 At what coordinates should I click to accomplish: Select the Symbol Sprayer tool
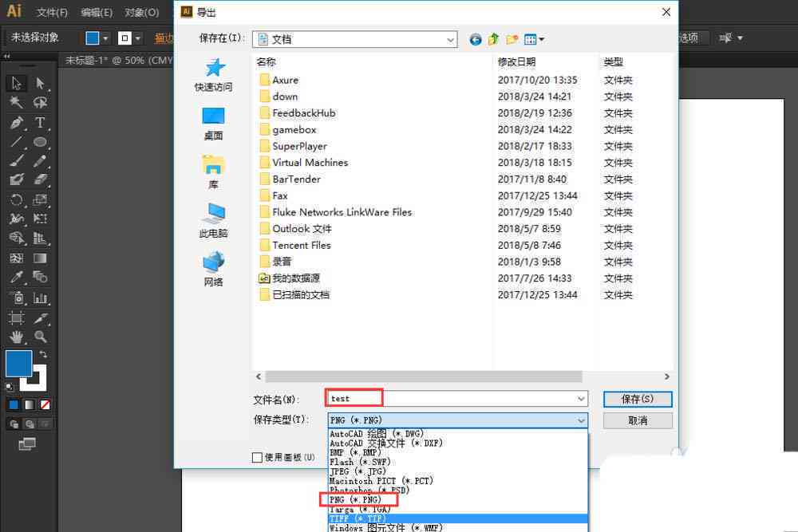pyautogui.click(x=16, y=298)
